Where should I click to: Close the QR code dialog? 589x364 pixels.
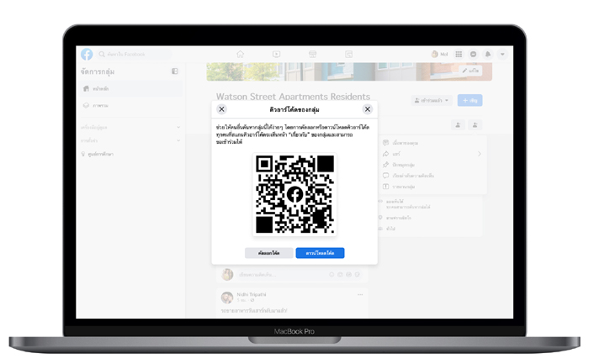click(368, 109)
